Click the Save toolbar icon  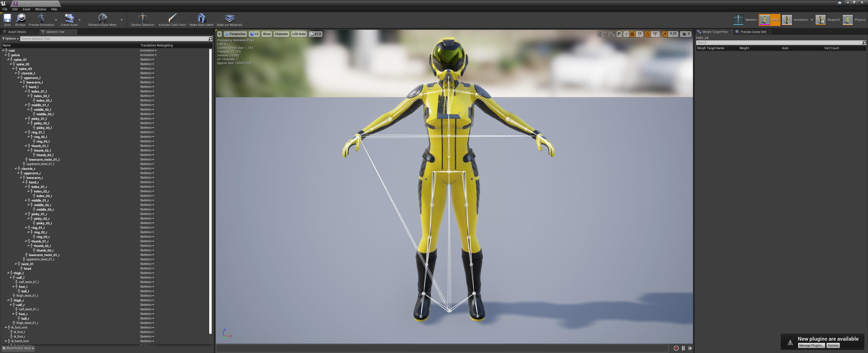(x=7, y=18)
